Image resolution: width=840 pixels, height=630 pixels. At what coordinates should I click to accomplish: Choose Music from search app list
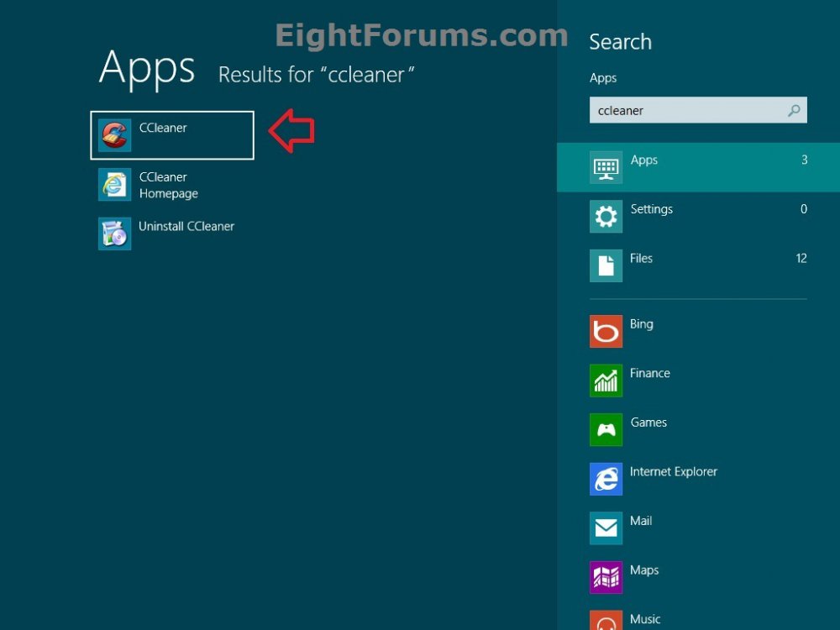pos(645,619)
